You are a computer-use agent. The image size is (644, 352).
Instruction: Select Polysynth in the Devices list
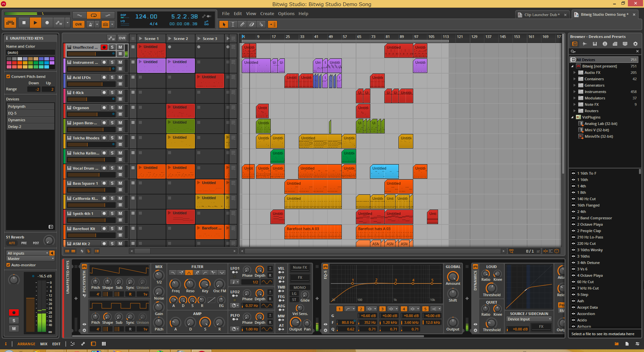point(30,106)
